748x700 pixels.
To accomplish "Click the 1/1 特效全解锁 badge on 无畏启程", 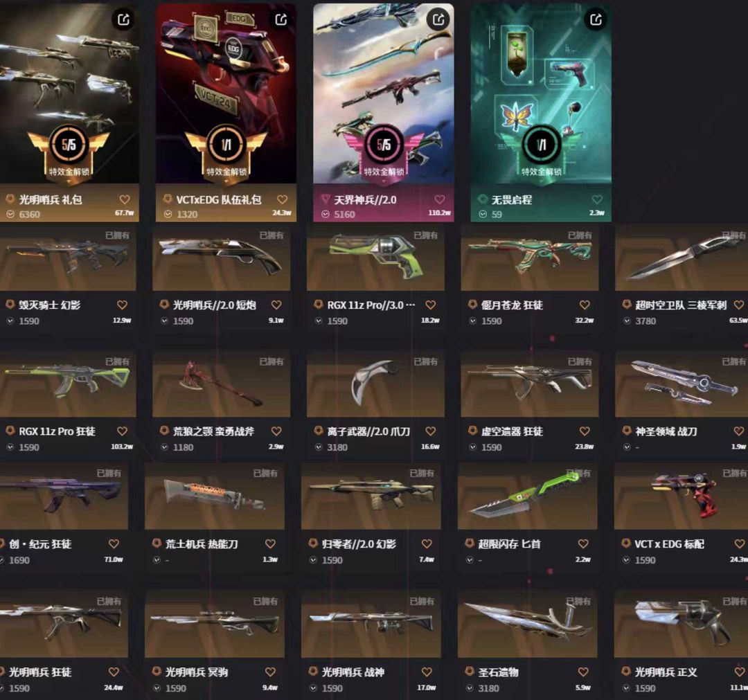I will [541, 152].
